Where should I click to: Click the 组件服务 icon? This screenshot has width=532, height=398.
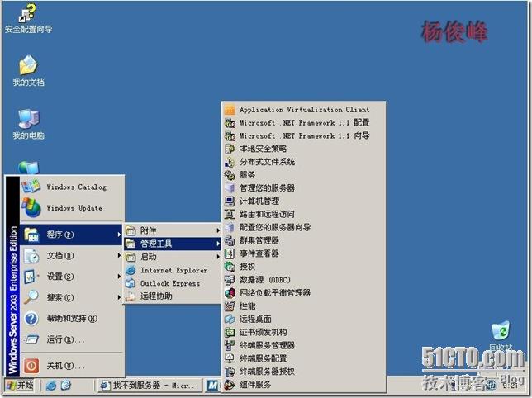230,385
